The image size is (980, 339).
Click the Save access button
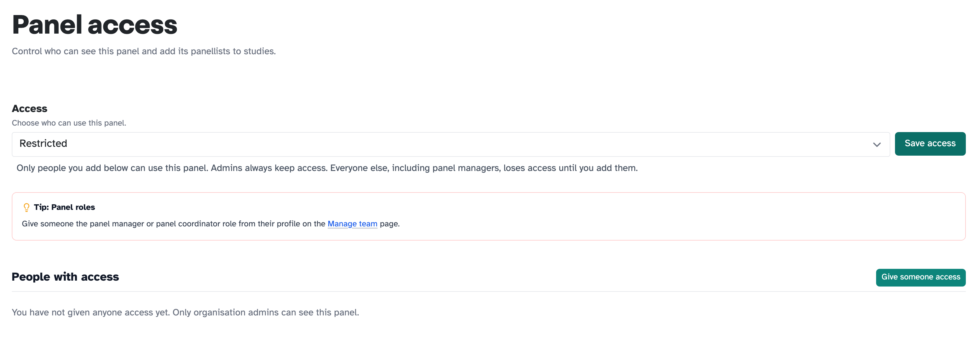pyautogui.click(x=930, y=144)
